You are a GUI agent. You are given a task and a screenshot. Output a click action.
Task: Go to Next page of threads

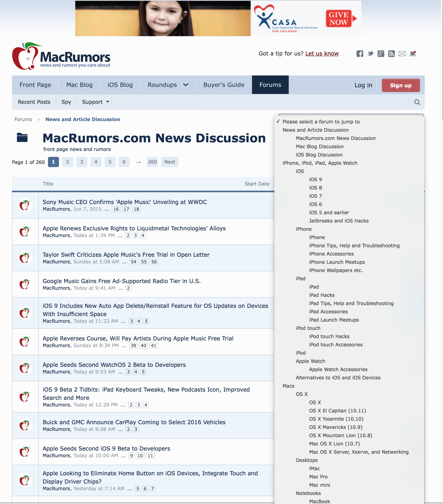coord(170,162)
